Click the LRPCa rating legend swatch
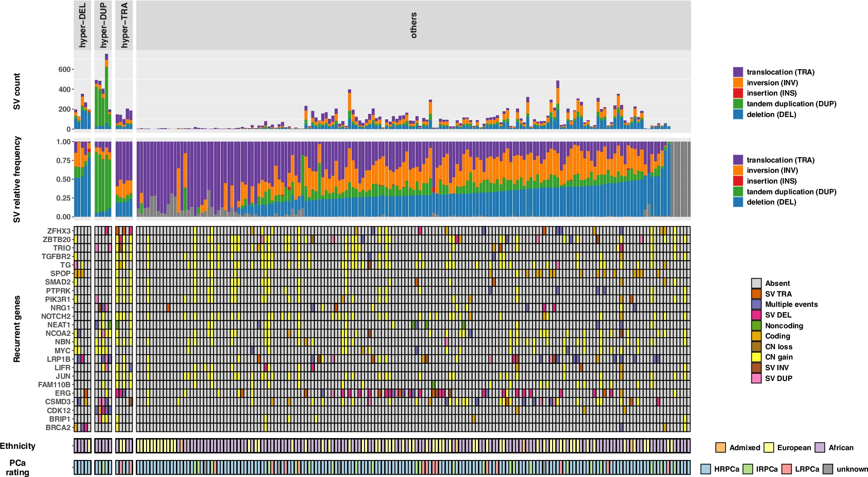Image resolution: width=868 pixels, height=477 pixels. coord(786,469)
